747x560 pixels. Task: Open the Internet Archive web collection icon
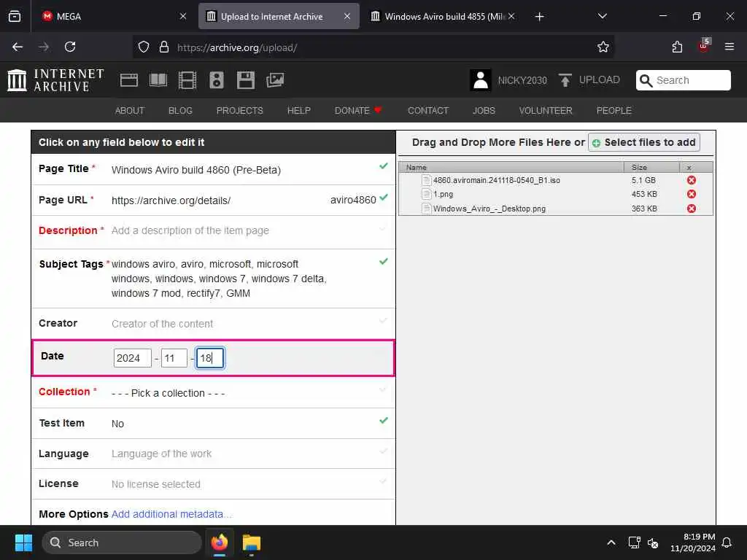[128, 80]
